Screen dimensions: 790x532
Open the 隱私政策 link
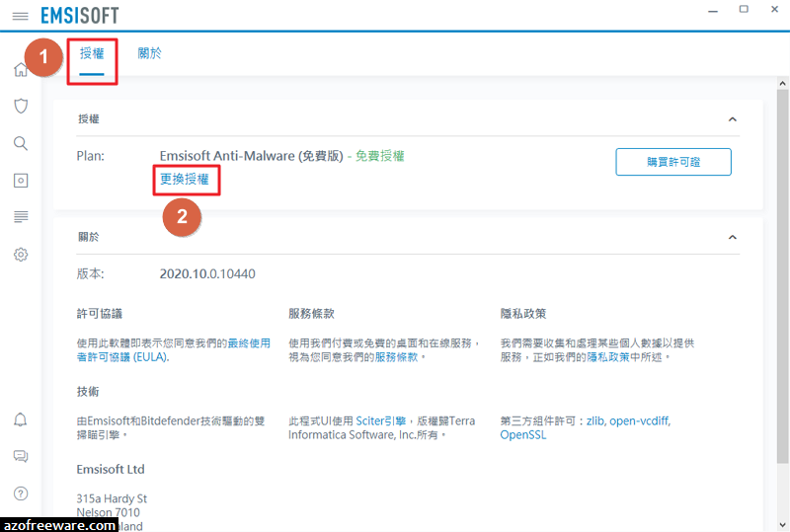pos(608,357)
